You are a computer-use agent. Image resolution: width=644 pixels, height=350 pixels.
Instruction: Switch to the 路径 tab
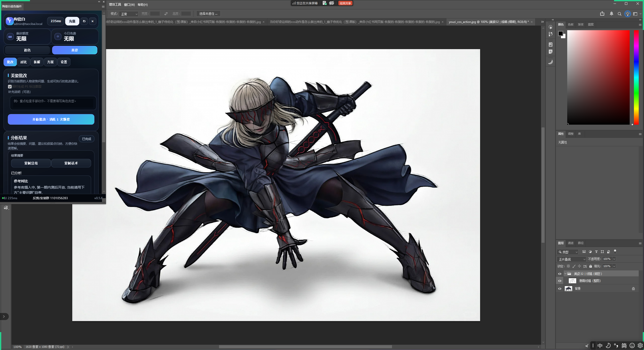[x=581, y=243]
